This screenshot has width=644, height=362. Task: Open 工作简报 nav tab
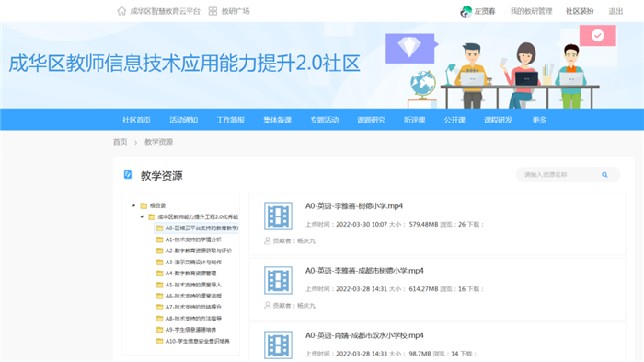pyautogui.click(x=230, y=120)
